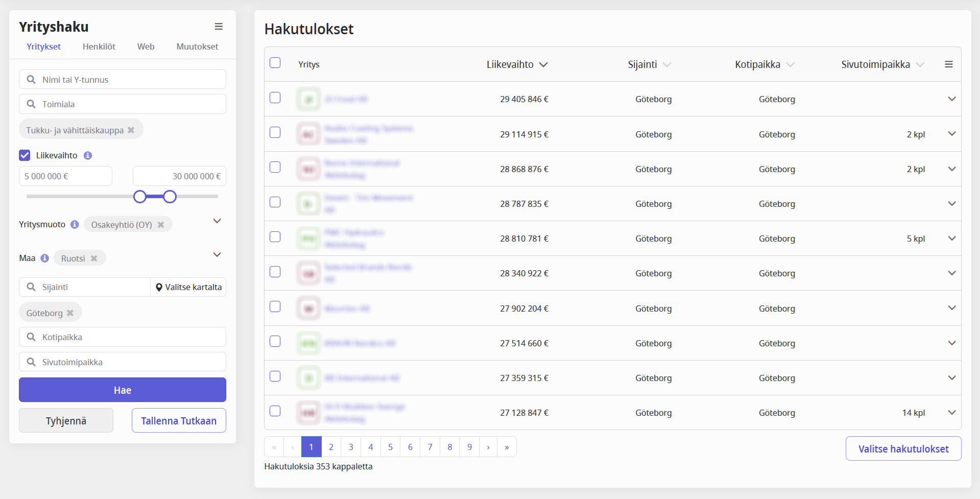Click the Tyhjennä clear button
Viewport: 980px width, 499px height.
coord(66,421)
